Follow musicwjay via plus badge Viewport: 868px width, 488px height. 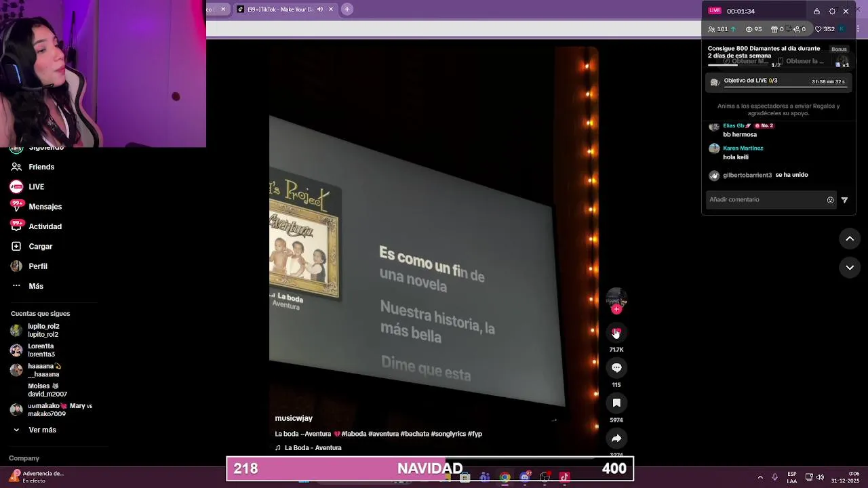616,309
